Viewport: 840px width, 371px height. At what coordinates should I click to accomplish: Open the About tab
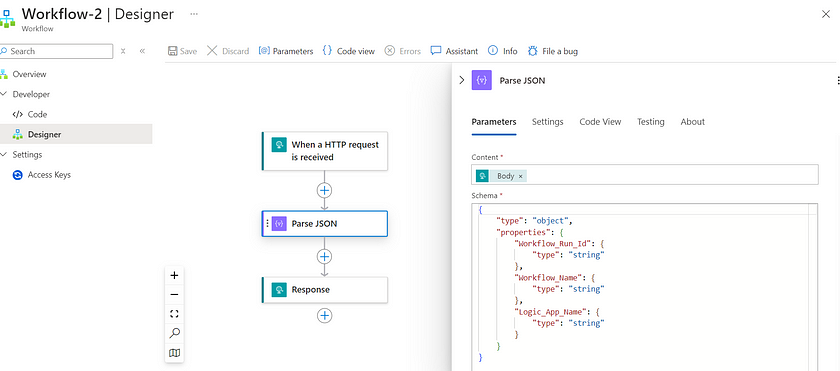click(x=692, y=122)
